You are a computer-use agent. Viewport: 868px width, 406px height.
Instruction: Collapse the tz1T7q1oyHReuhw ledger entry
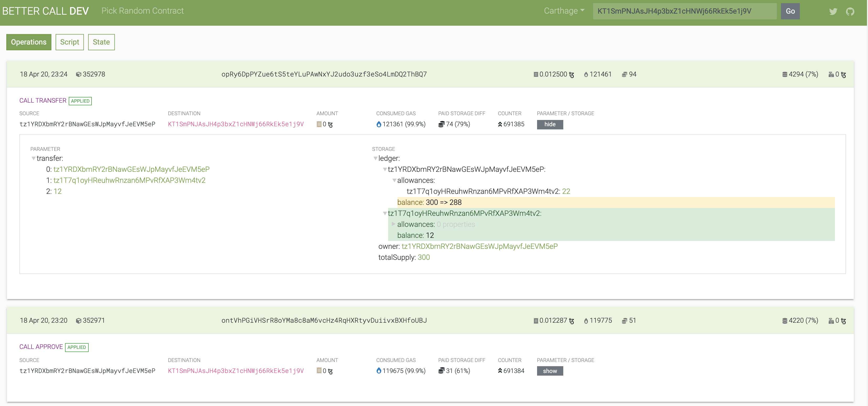pyautogui.click(x=385, y=214)
